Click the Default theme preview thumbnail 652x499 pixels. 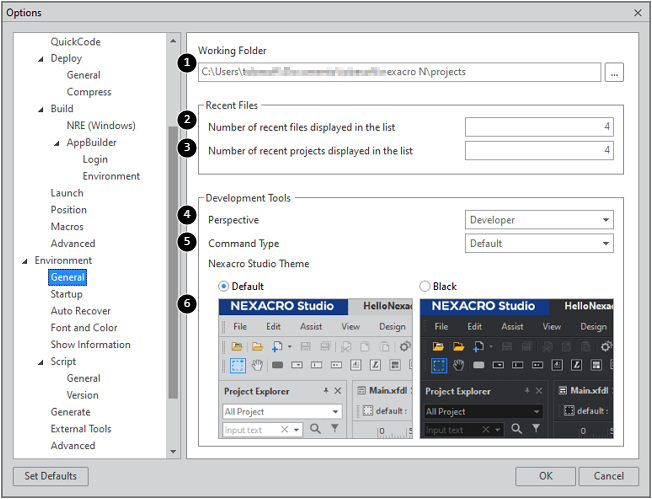[315, 368]
